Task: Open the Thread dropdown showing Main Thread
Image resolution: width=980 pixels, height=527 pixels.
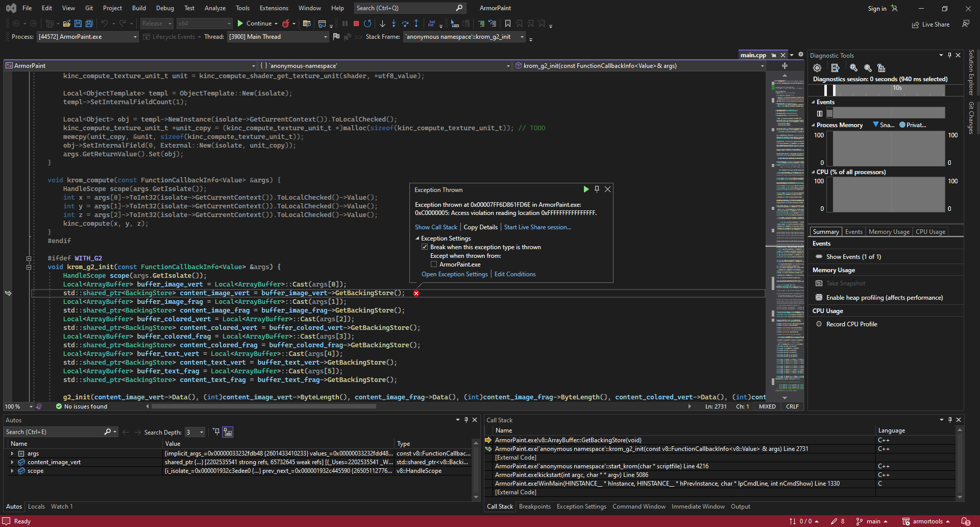Action: pos(325,36)
